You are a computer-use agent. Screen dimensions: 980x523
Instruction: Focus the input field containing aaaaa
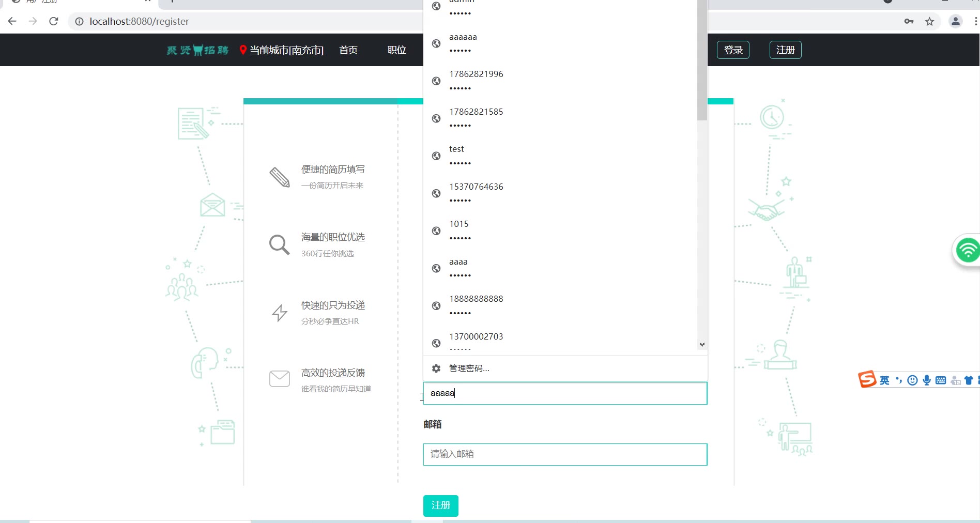(x=565, y=393)
